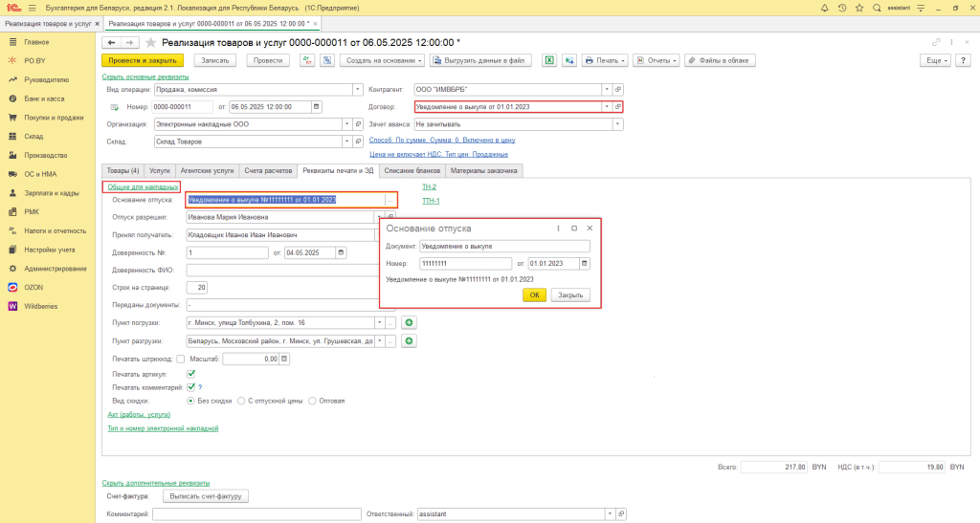Expand Договор dropdown arrow

point(606,107)
